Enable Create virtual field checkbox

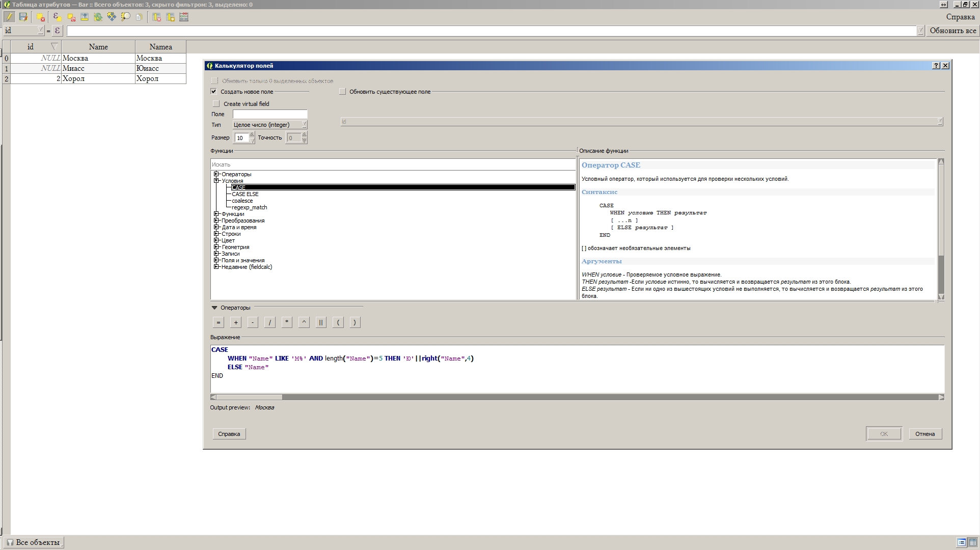coord(216,103)
